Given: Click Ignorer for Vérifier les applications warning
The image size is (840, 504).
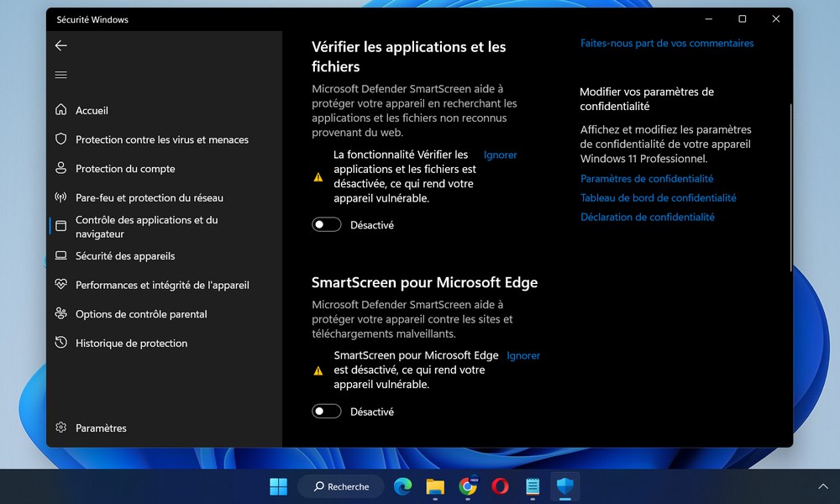Looking at the screenshot, I should [x=500, y=155].
